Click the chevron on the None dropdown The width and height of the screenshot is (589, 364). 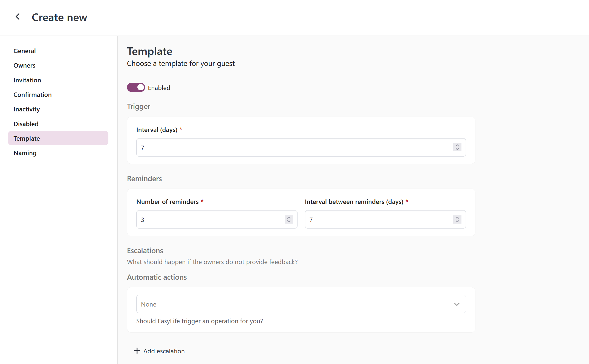click(x=457, y=304)
